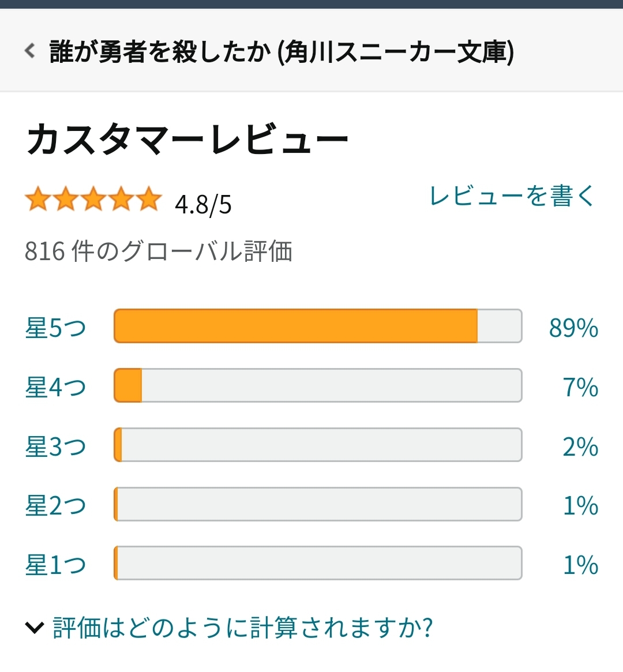Click the 2-star rating bar
Screen dimensions: 623x672
[318, 504]
